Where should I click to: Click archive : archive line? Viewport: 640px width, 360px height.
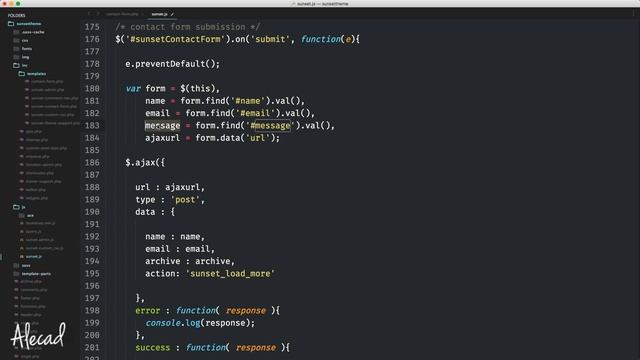190,261
